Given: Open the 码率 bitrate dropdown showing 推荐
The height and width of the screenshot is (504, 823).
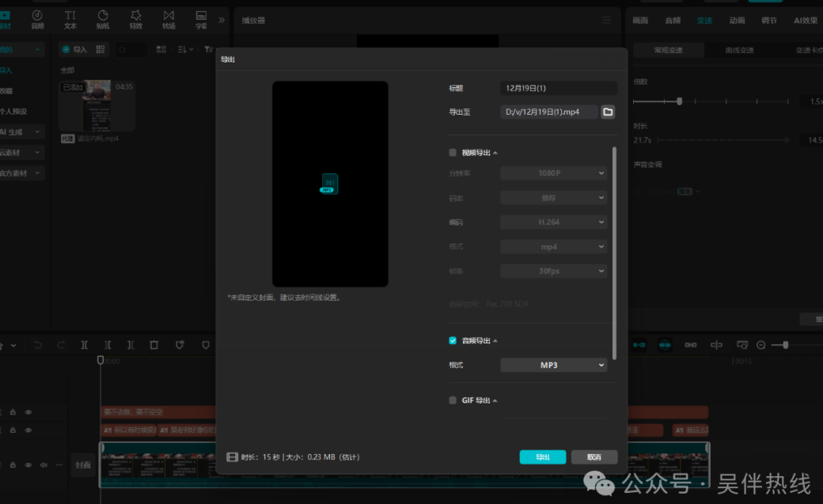Looking at the screenshot, I should point(554,197).
